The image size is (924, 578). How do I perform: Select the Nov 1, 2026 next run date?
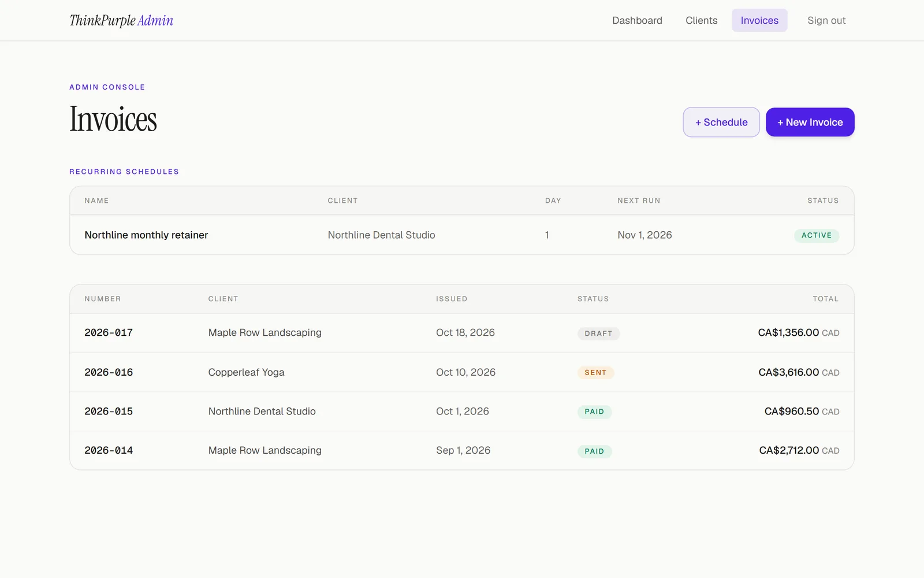tap(644, 235)
